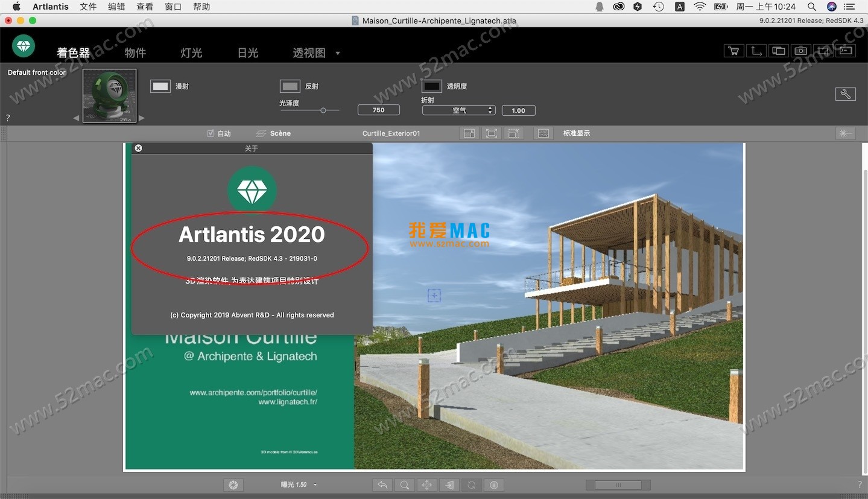Open the 编辑 menu

[116, 7]
